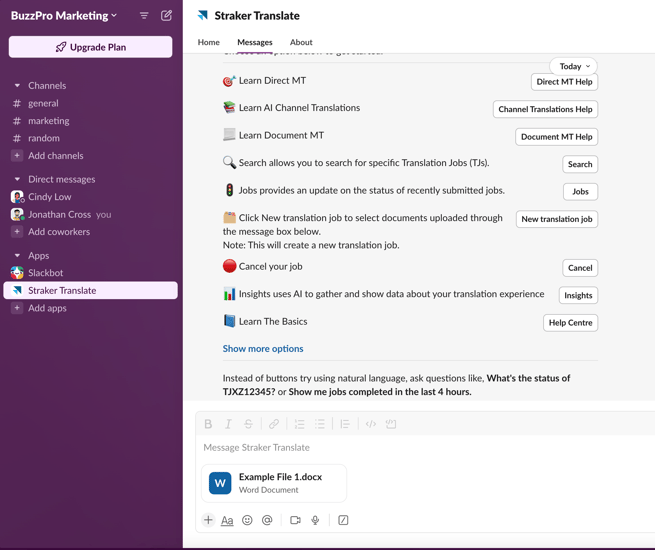Open the BuzzPro Marketing workspace menu
This screenshot has height=550, width=655.
click(63, 16)
